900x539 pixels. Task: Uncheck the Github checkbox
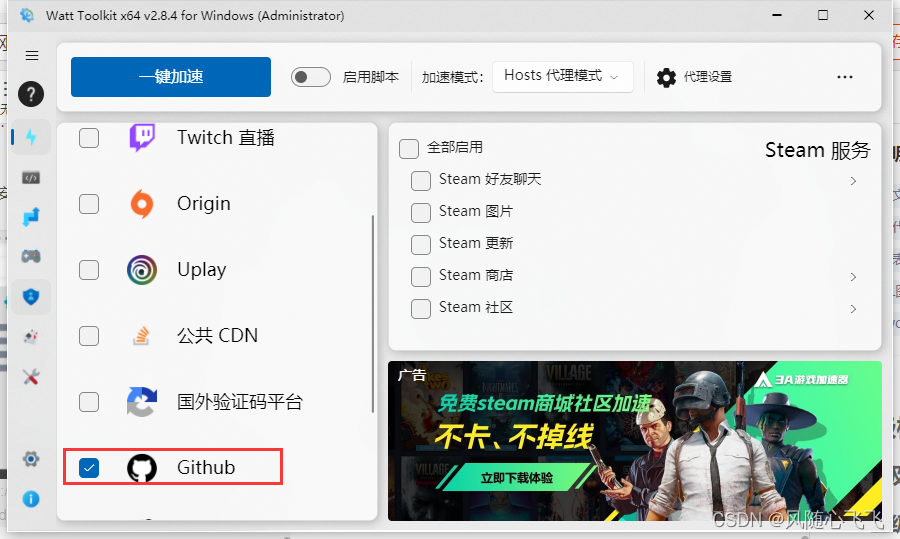pos(89,468)
